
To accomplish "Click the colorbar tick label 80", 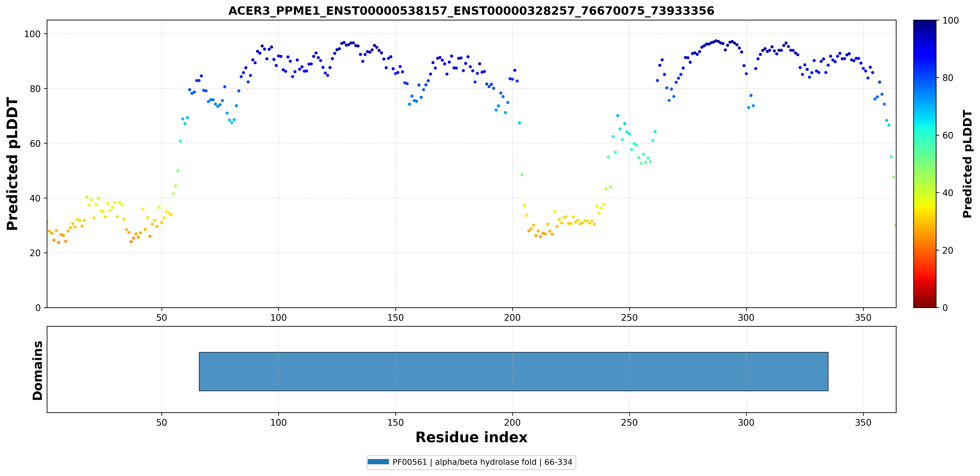I will (x=948, y=78).
